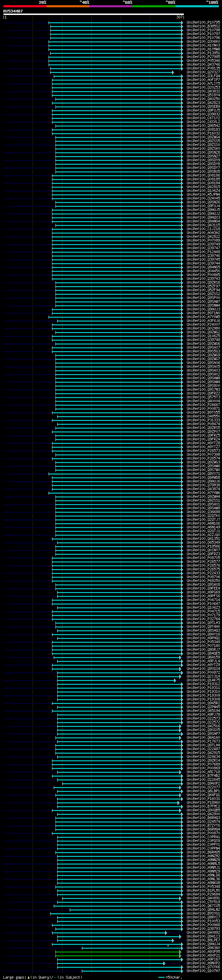This screenshot has width=222, height=980.
Task: Click the alignment arrow end for UniRef100_Q14K75
Action: pyautogui.click(x=175, y=680)
